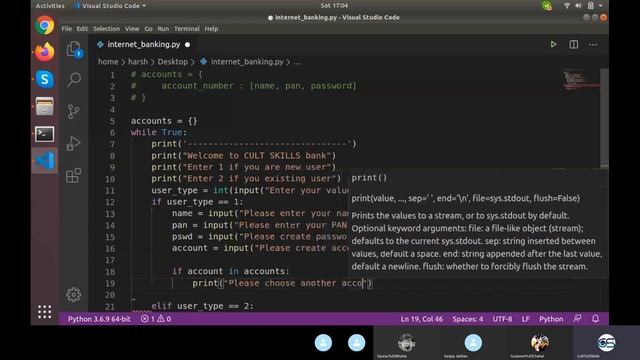Open the File menu
This screenshot has height=360, width=640.
pos(67,29)
